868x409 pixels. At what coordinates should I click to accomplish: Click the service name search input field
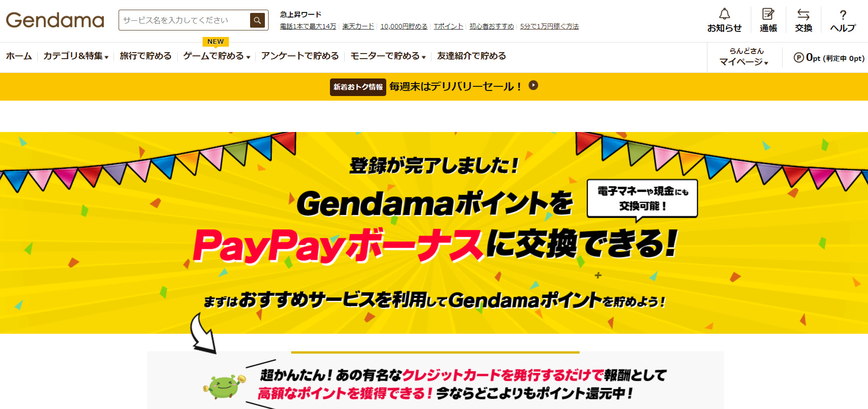point(185,20)
